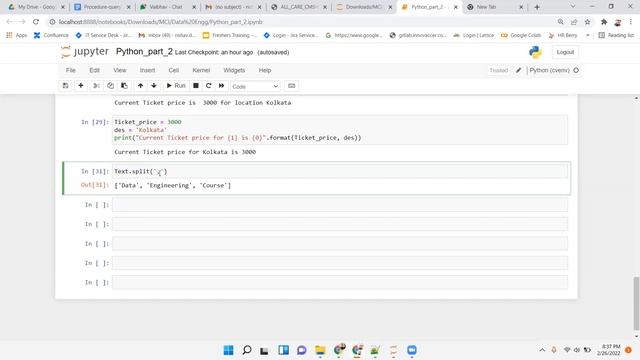Interrupt the kernel with the stop icon
This screenshot has height=360, width=640.
196,86
